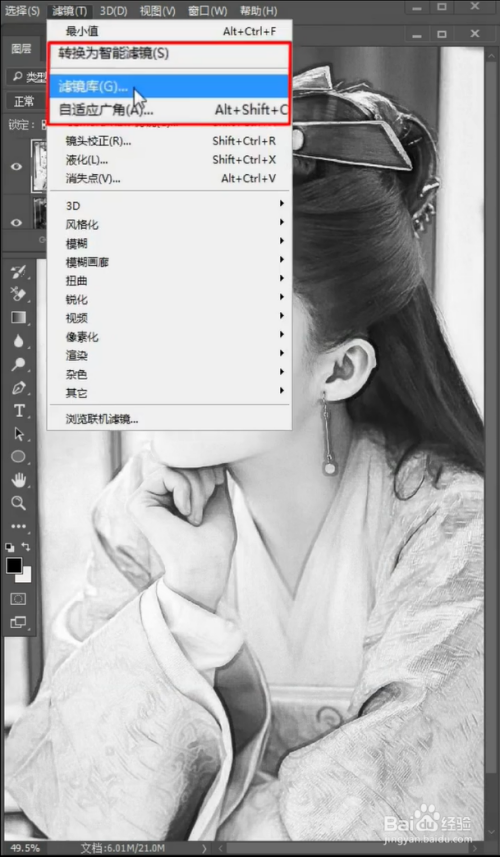Expand the 模糊画廊 submenu
This screenshot has height=857, width=500.
coord(169,262)
